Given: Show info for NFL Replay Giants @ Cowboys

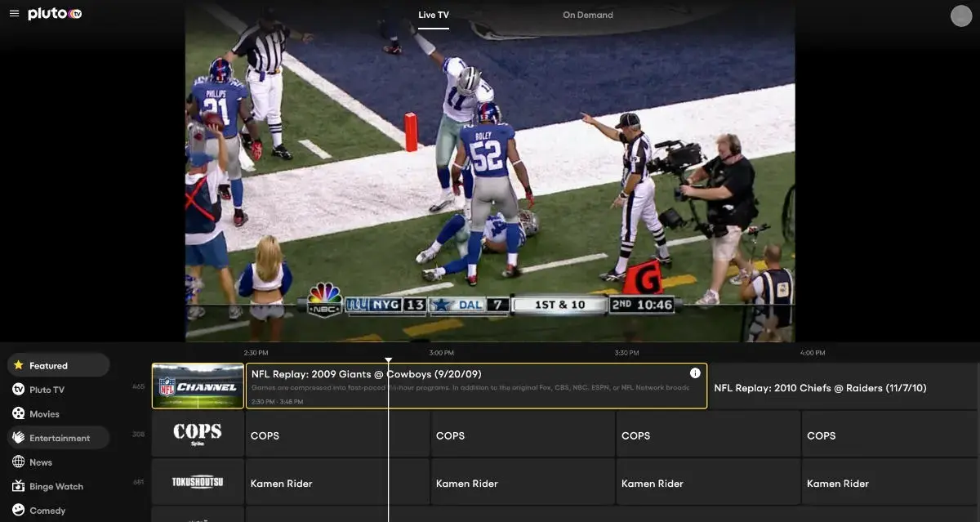Looking at the screenshot, I should [695, 373].
